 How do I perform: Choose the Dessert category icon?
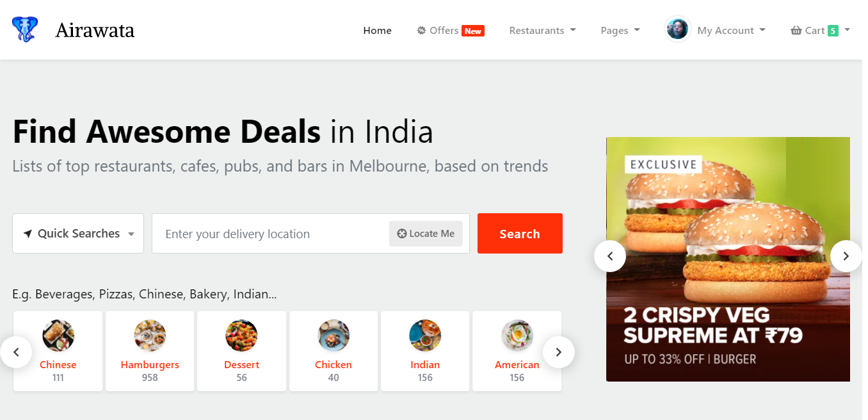click(x=241, y=335)
